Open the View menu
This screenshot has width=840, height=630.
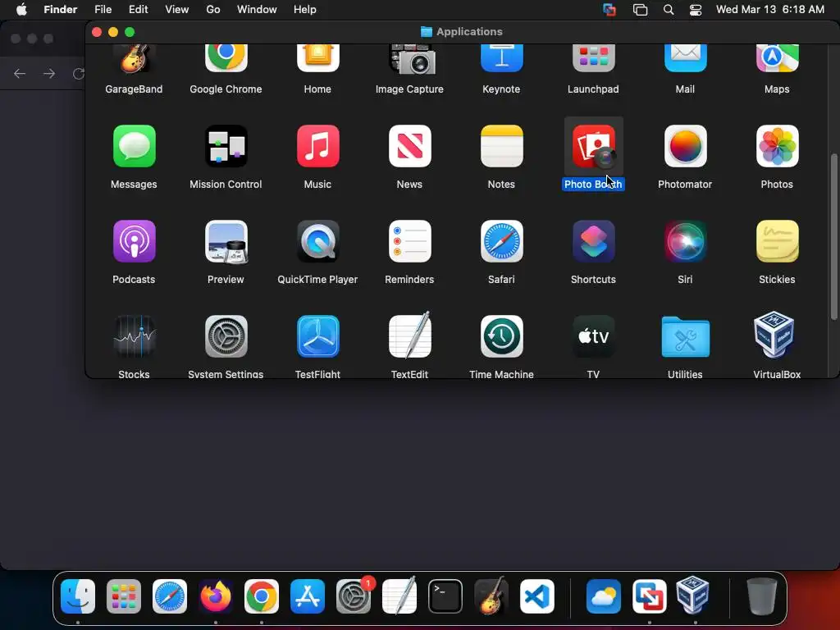pyautogui.click(x=177, y=10)
